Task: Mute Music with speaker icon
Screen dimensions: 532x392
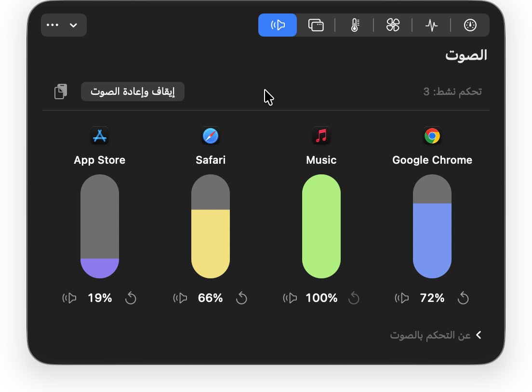Action: click(290, 298)
